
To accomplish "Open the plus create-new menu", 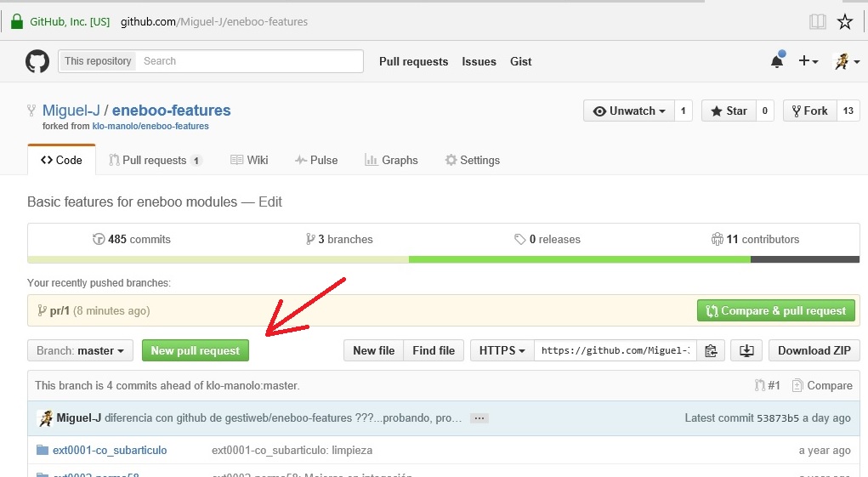I will 808,61.
